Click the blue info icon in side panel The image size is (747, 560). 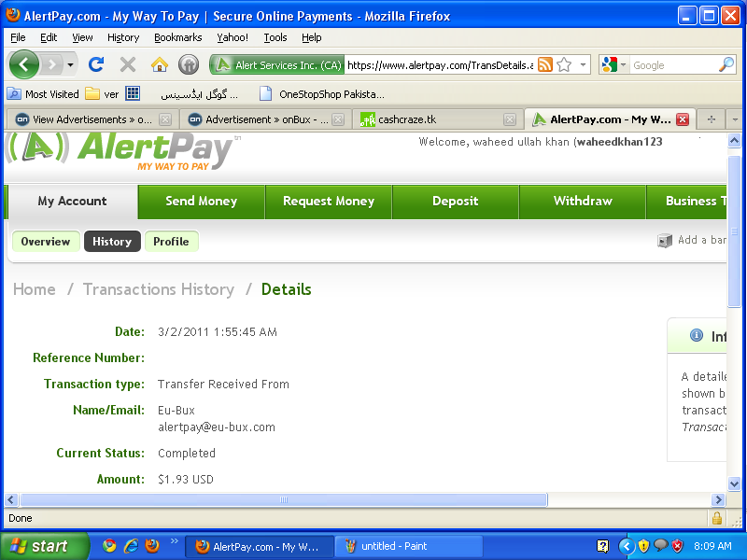click(697, 335)
